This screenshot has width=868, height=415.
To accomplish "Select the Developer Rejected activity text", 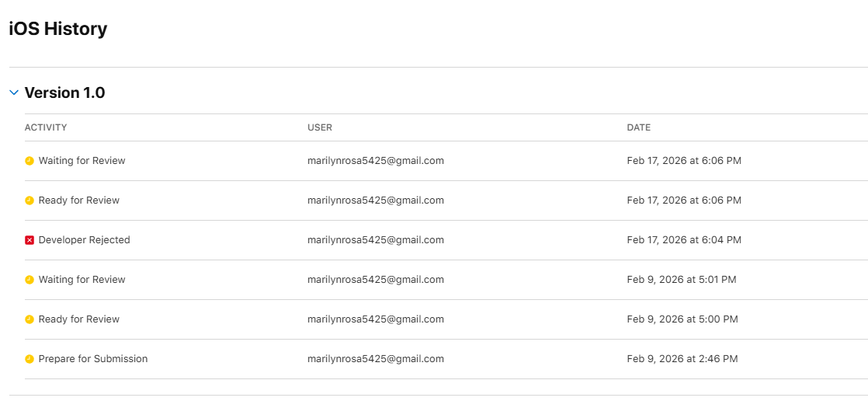I will pyautogui.click(x=84, y=240).
